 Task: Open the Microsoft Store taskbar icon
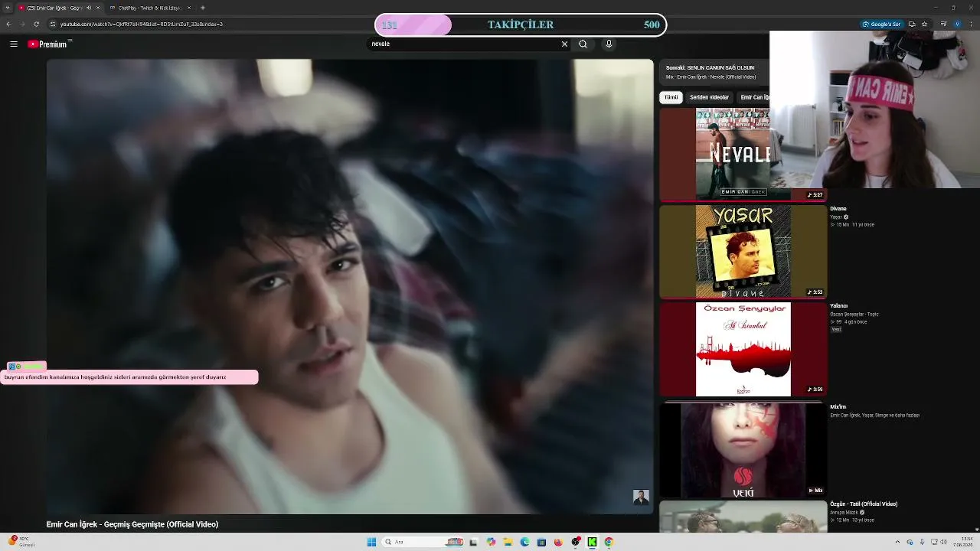click(541, 542)
